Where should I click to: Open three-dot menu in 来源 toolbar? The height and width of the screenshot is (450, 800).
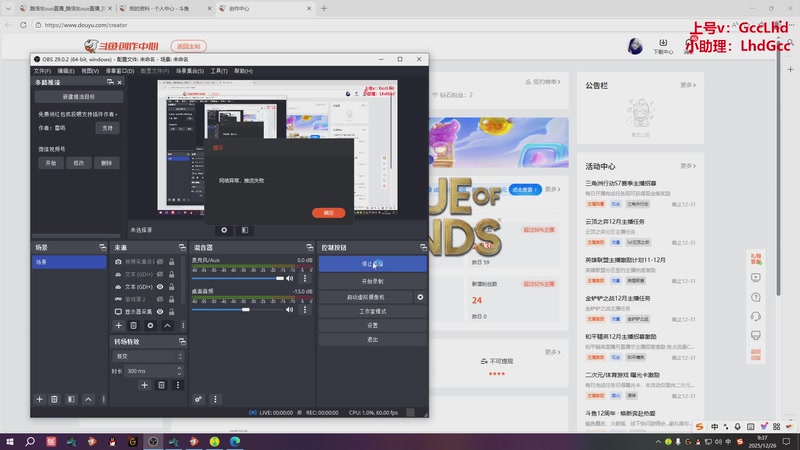pyautogui.click(x=183, y=326)
